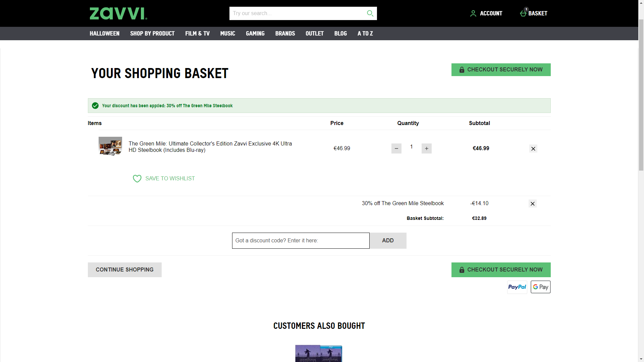
Task: Click Basket Subtotal €32.89 amount
Action: [479, 218]
